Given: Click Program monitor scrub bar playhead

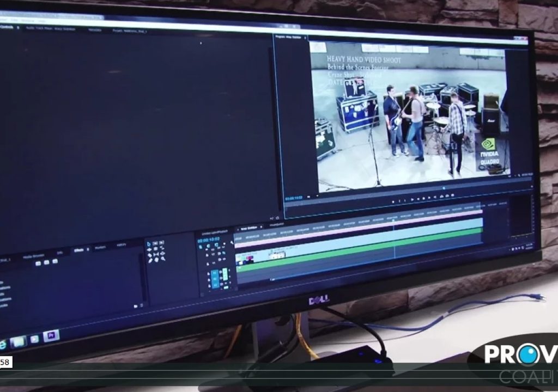Looking at the screenshot, I should (444, 188).
